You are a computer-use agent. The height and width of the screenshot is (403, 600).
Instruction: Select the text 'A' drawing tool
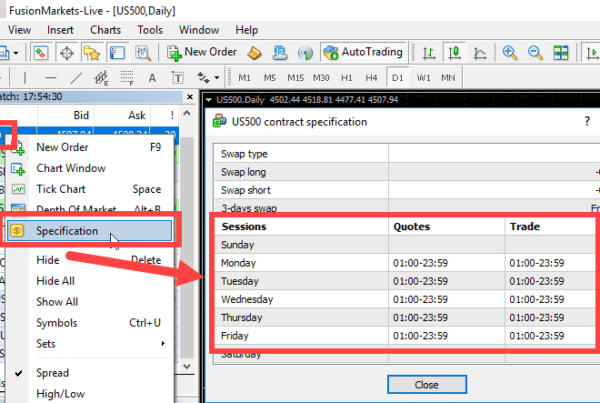pyautogui.click(x=152, y=78)
